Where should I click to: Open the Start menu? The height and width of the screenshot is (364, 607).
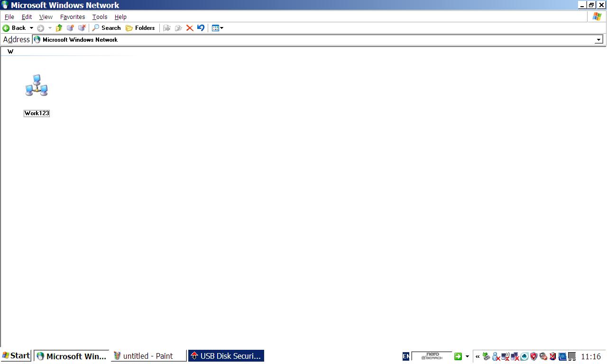click(x=16, y=356)
